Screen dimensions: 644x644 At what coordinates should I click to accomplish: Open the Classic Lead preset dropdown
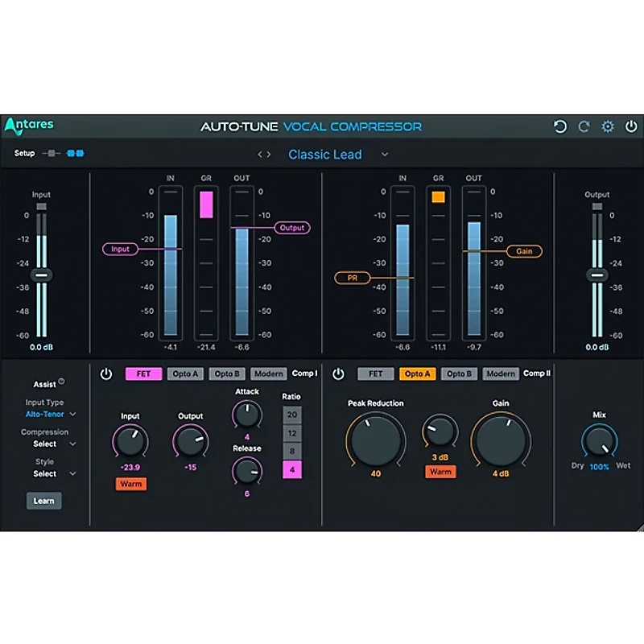[x=385, y=155]
